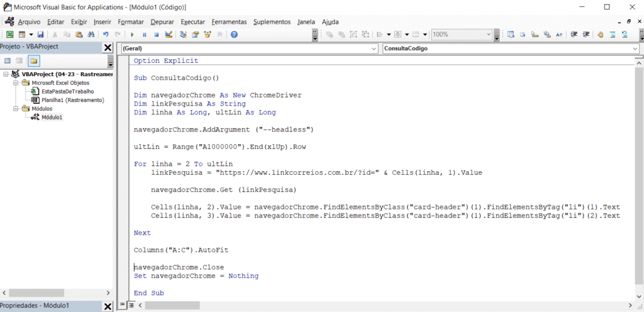This screenshot has height=312, width=644.
Task: Open the 100% zoom combo box
Action: tap(461, 35)
